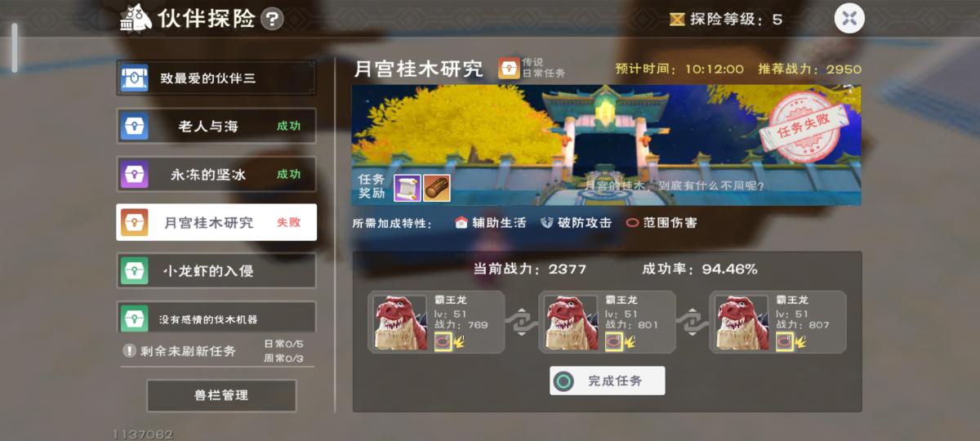Select the 小龙虾的入侵 quest
980x441 pixels.
pyautogui.click(x=216, y=270)
